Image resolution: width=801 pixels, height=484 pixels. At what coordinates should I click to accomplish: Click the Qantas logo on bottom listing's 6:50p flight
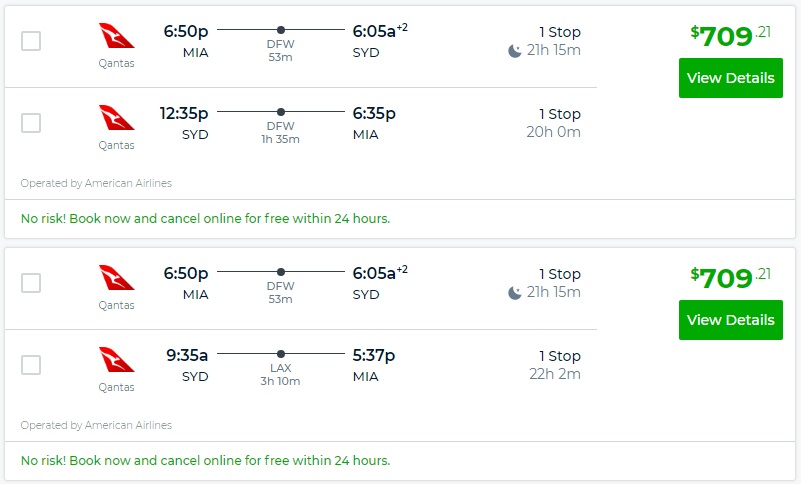click(x=116, y=278)
